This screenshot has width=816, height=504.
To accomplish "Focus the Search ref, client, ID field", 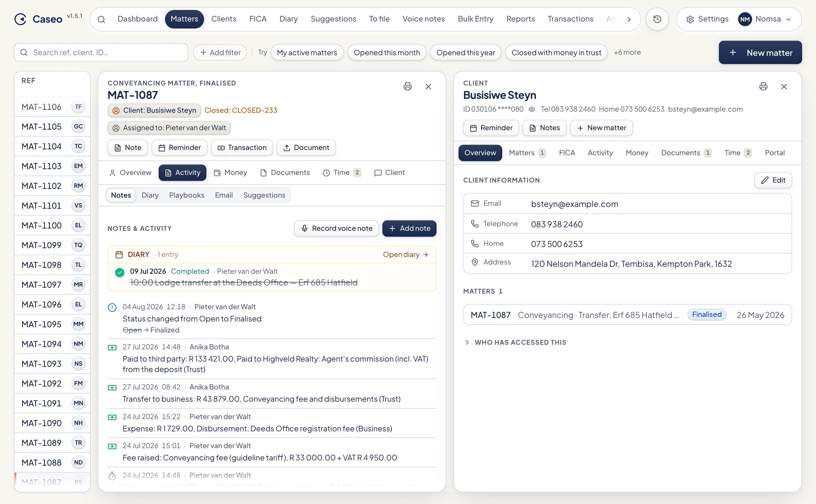I will pos(101,52).
